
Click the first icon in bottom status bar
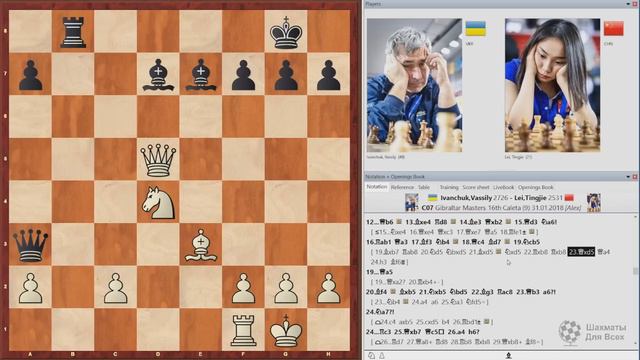(x=371, y=356)
